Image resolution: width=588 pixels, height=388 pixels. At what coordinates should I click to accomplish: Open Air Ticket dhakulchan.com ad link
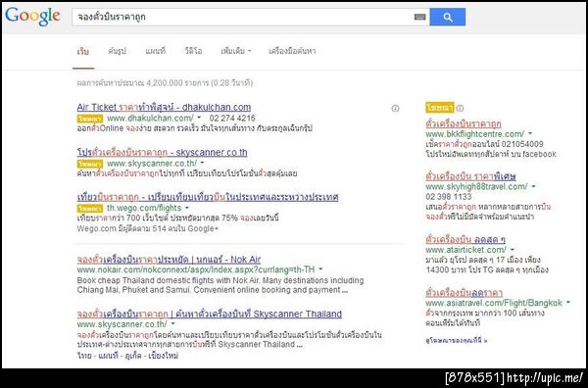point(164,107)
